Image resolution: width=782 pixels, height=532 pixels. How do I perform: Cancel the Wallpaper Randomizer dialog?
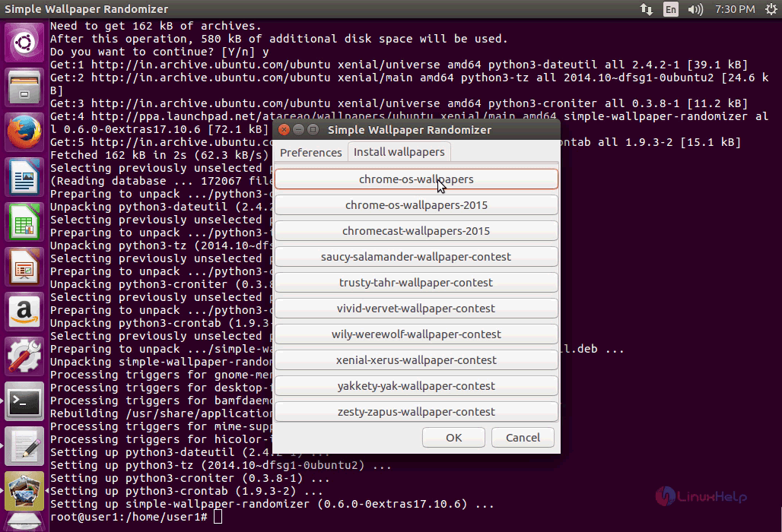pos(523,438)
